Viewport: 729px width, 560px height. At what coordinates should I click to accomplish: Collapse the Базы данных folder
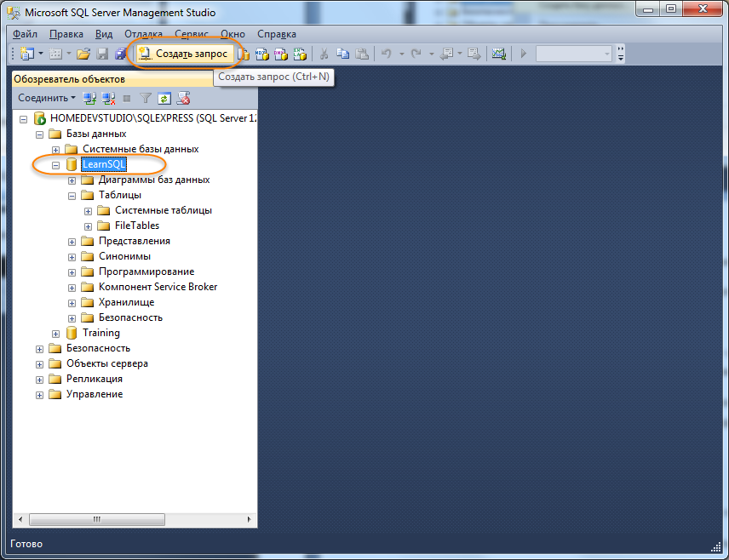39,134
